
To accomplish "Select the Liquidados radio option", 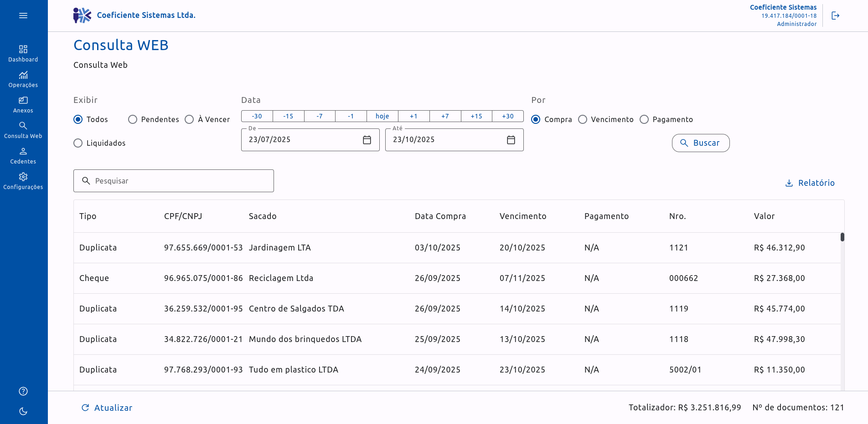I will pyautogui.click(x=78, y=143).
